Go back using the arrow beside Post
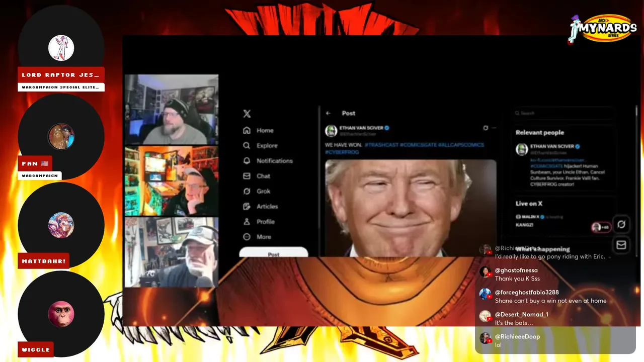 click(x=329, y=113)
